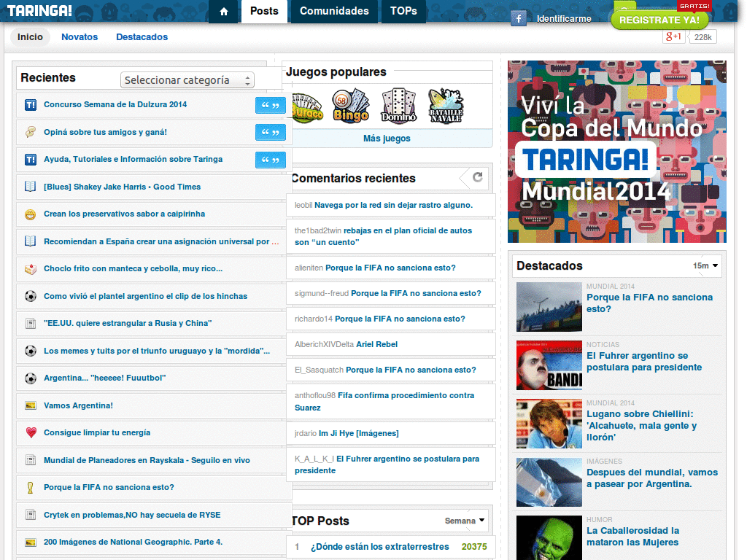Open post Crytek en problemas, NO hay secuela
This screenshot has height=560, width=747.
pos(132,515)
